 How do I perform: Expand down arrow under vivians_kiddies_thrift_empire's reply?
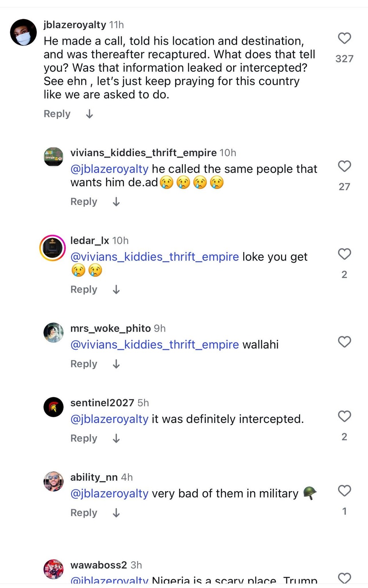tap(116, 202)
